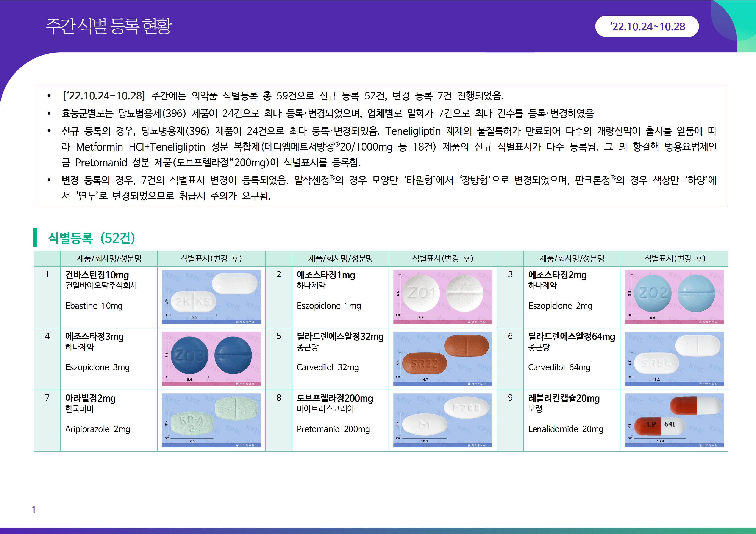Click the 에조스타정1mg Z01 pill image
This screenshot has height=534, width=756.
(442, 297)
